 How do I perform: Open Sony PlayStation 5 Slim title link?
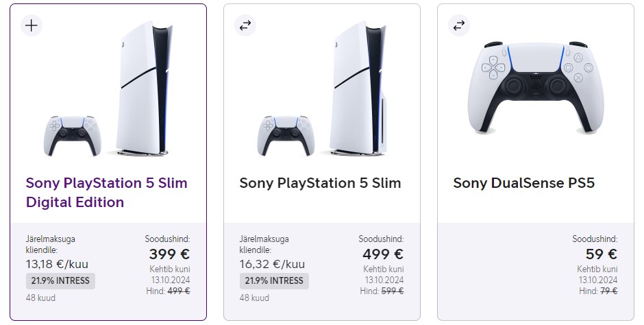[321, 183]
